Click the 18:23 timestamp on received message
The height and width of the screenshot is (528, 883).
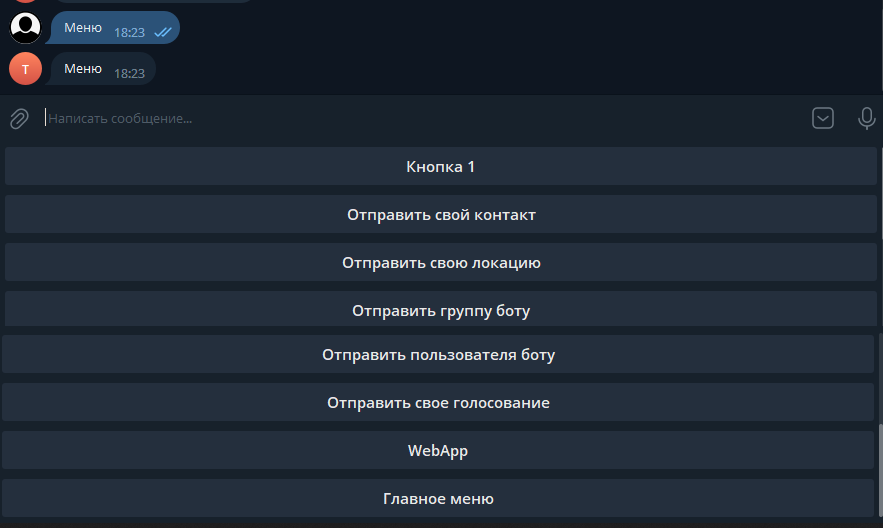click(x=130, y=74)
